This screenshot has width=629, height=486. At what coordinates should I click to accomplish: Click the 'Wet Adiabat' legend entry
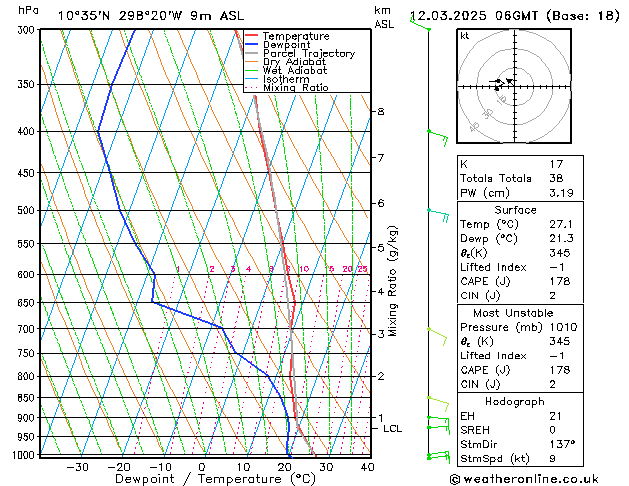295,71
